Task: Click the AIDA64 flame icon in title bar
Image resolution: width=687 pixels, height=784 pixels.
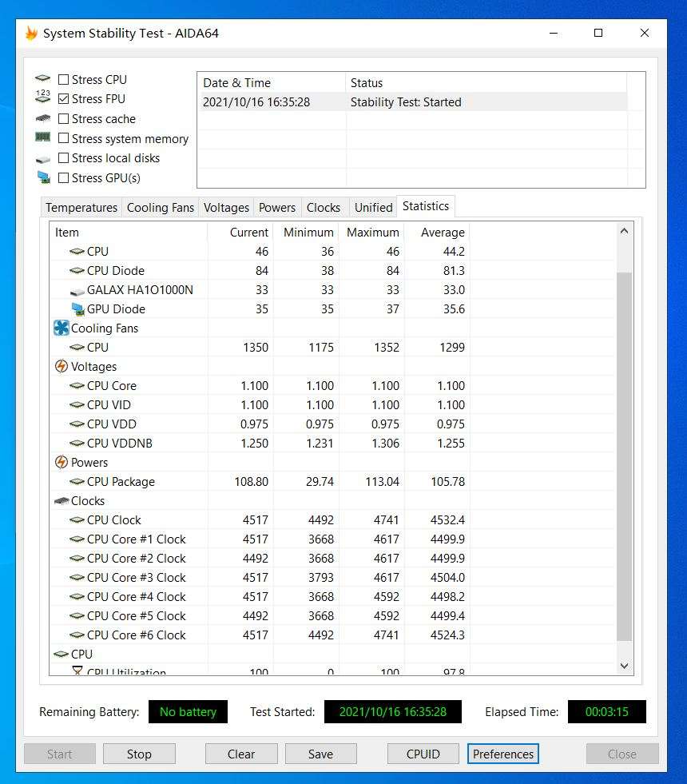Action: pos(31,34)
